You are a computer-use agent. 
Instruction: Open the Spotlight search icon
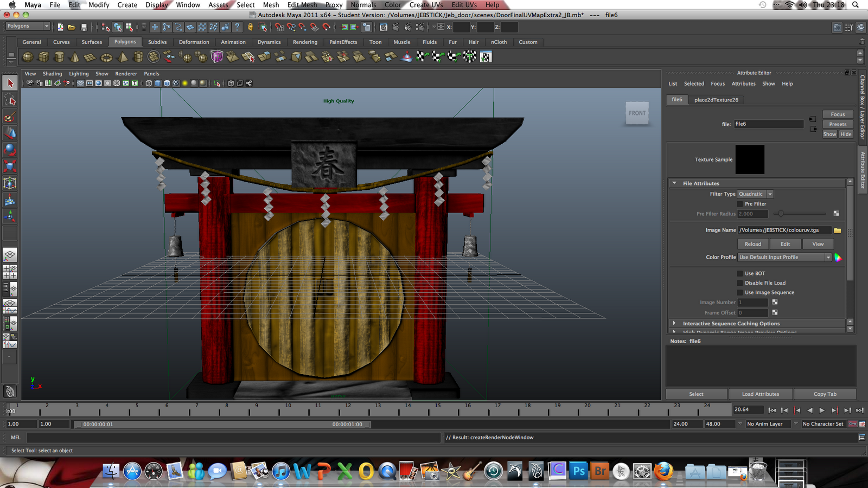(x=856, y=5)
